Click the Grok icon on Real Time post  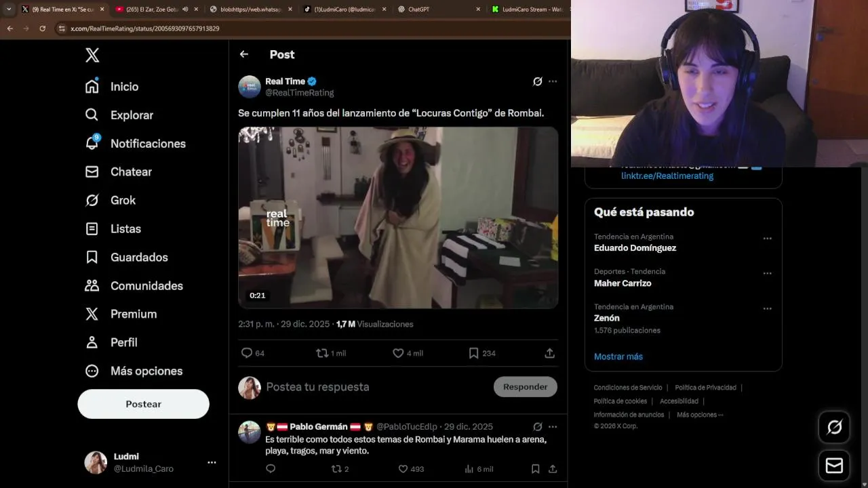tap(537, 81)
